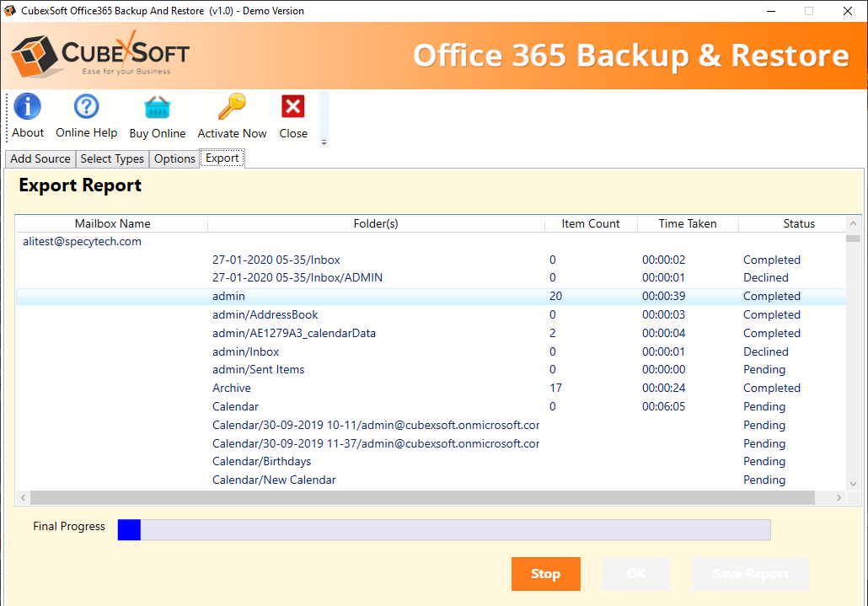Viewport: 868px width, 606px height.
Task: Sort by Item Count column header
Action: 591,223
